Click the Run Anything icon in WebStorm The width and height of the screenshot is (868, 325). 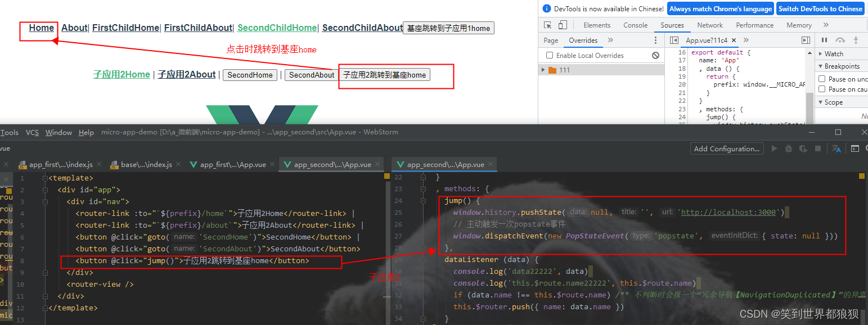pos(854,148)
